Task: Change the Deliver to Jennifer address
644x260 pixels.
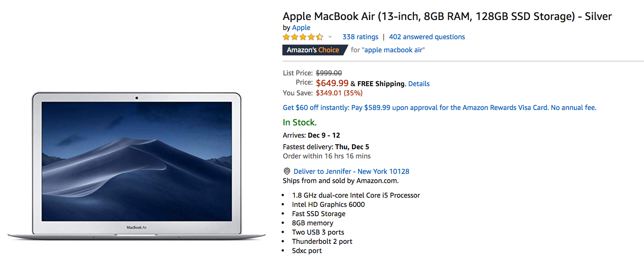Action: click(x=351, y=172)
